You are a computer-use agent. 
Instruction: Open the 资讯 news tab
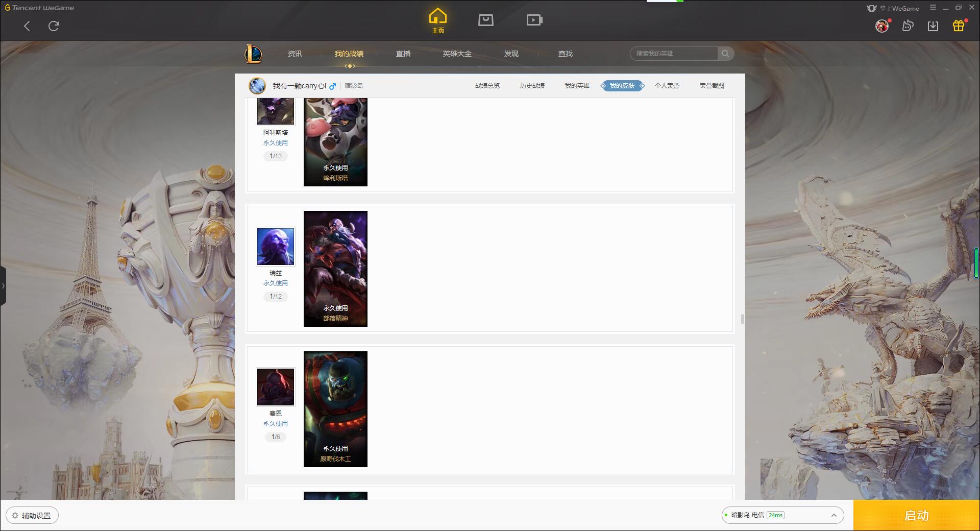(x=295, y=54)
